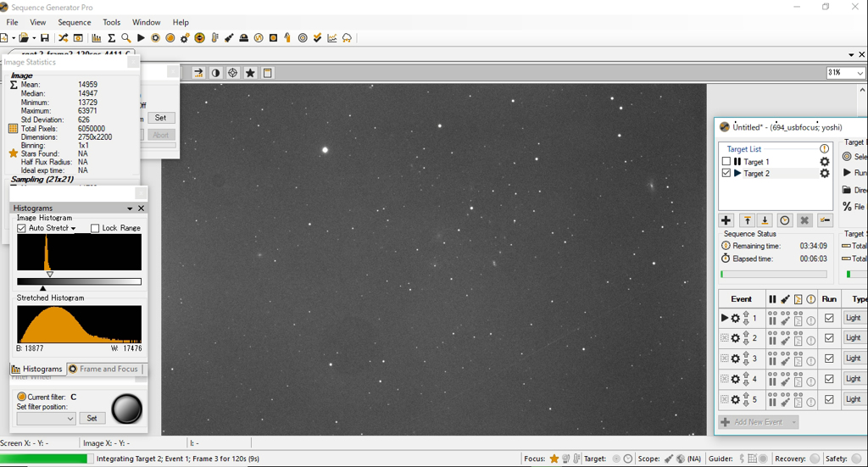Toggle the Auto Stretch checkbox
Viewport: 868px width, 467px height.
tap(21, 228)
